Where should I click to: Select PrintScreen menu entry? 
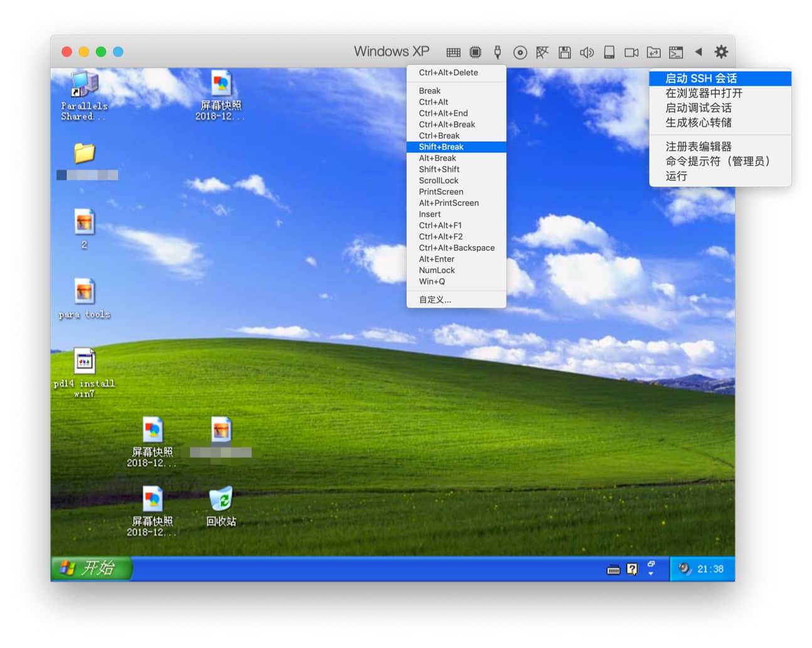click(x=456, y=192)
